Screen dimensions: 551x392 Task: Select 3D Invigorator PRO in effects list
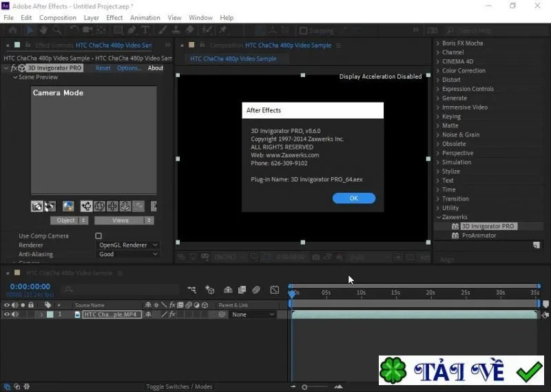point(488,227)
